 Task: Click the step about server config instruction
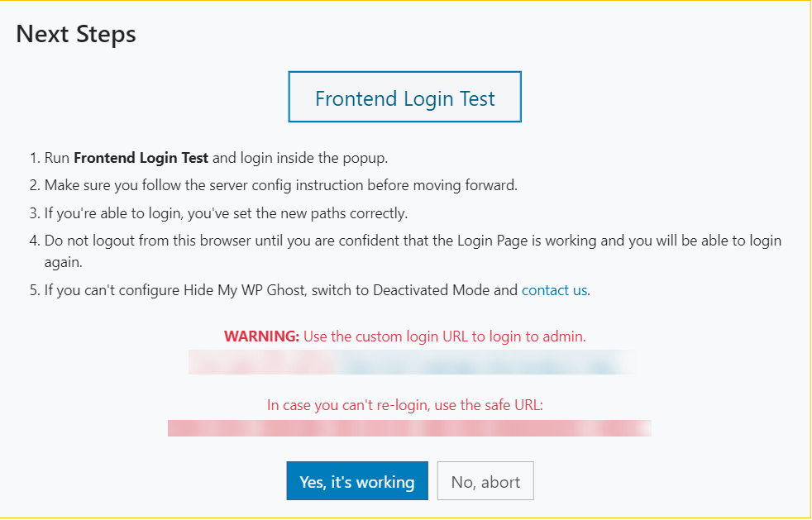point(281,185)
